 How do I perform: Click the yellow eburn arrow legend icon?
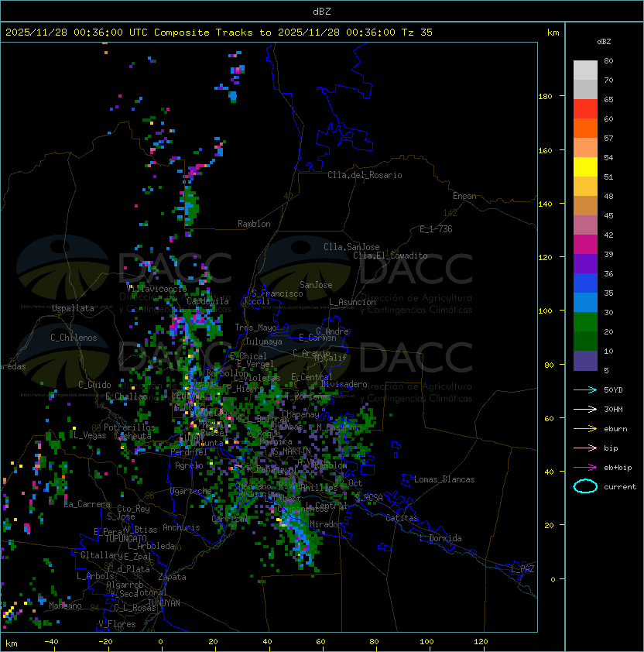coord(585,429)
